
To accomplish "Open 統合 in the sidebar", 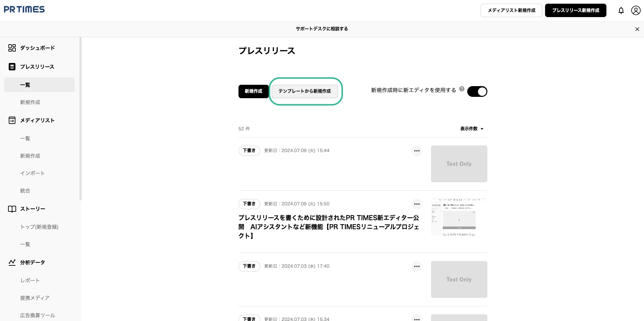I will pos(25,191).
